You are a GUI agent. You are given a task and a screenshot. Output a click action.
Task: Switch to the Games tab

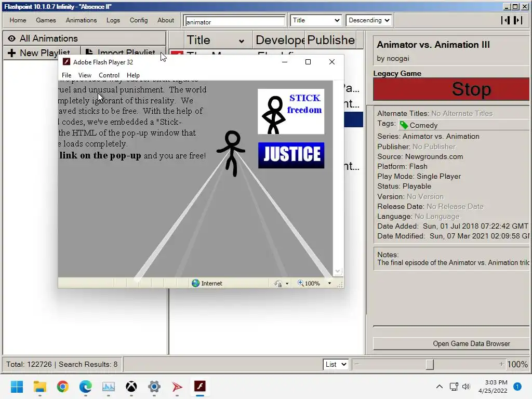(46, 20)
